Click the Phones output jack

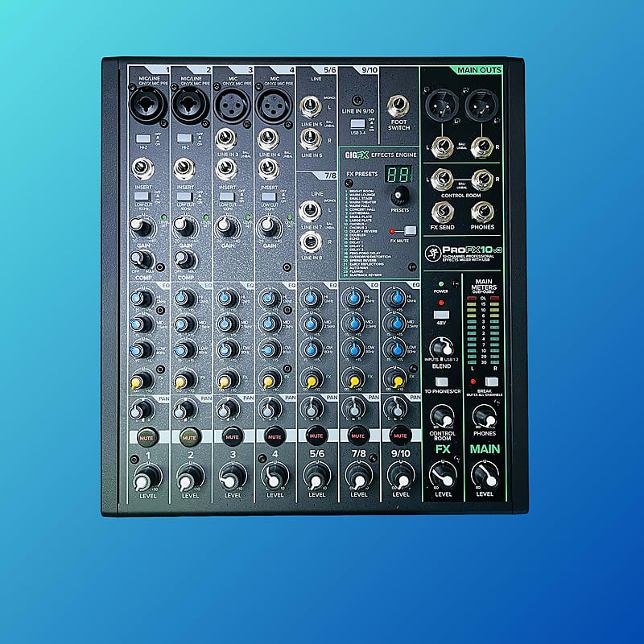[482, 212]
